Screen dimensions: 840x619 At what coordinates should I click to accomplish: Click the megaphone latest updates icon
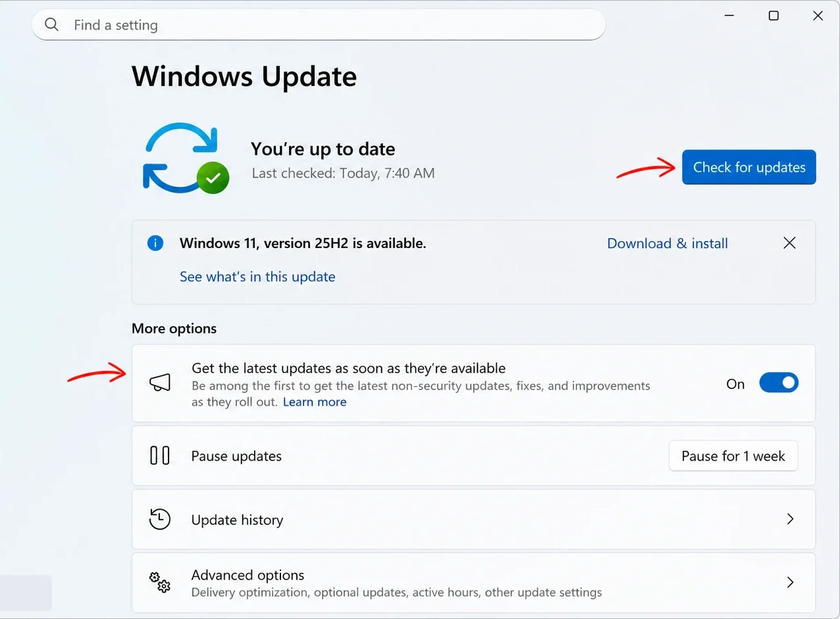coord(160,383)
